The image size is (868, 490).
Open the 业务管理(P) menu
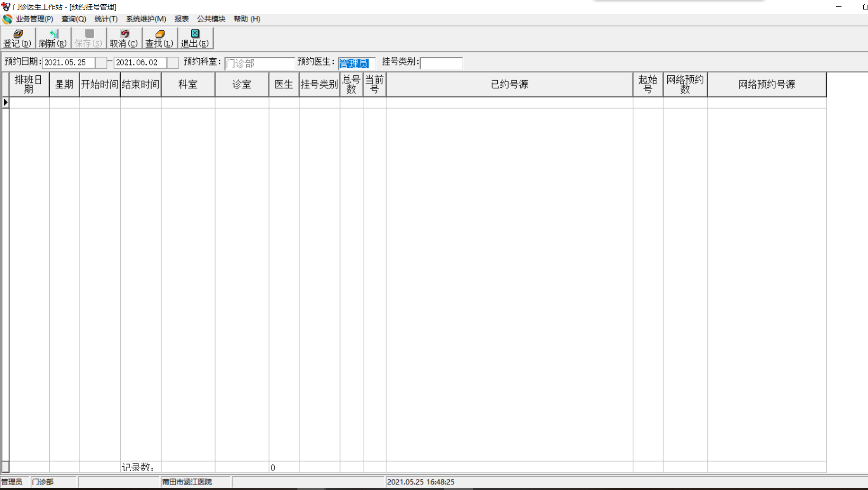point(35,19)
